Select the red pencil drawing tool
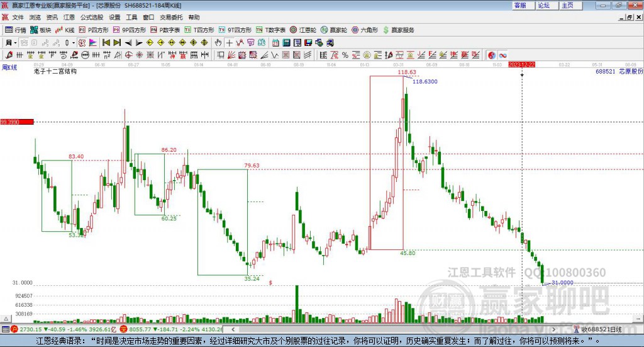Viewport: 644px width, 347px height. [9, 55]
